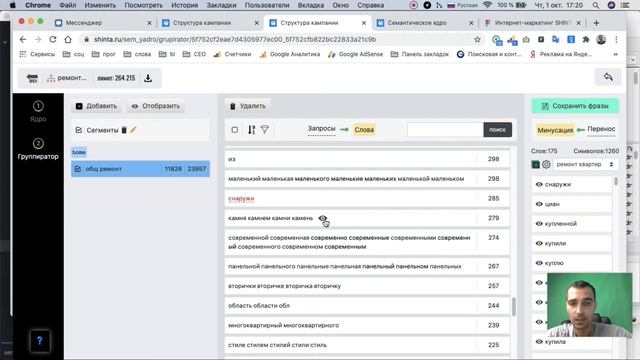Viewport: 640px width, 360px height.
Task: Click the поиск button
Action: coord(498,130)
